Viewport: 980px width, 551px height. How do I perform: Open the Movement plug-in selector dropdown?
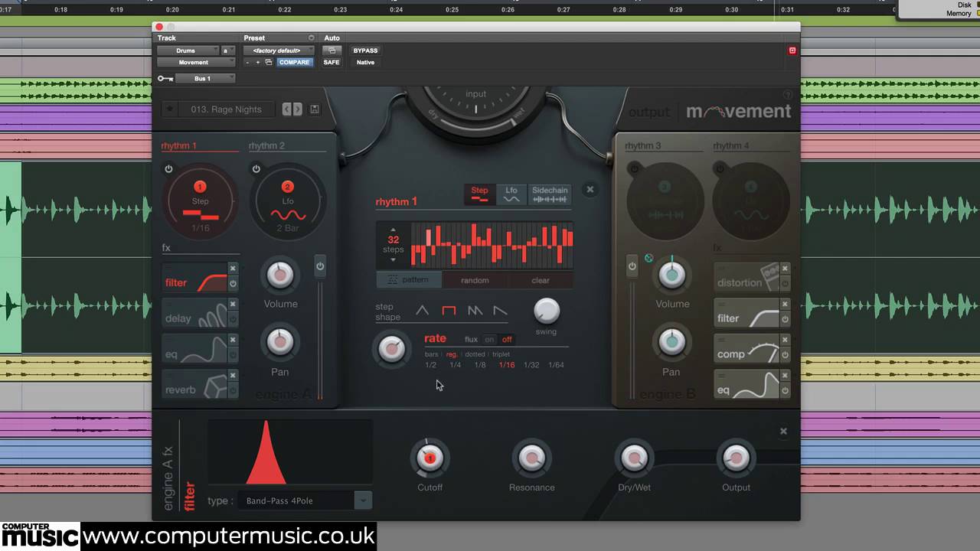(x=196, y=62)
